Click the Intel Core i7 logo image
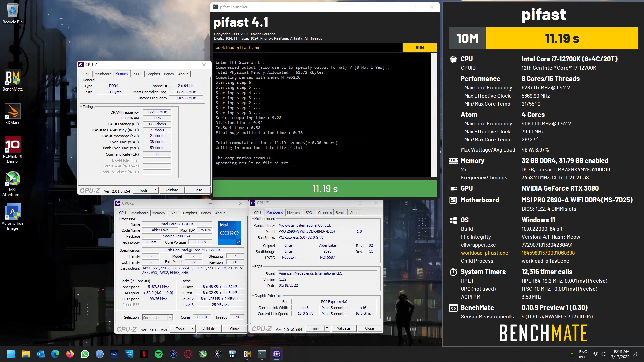This screenshot has width=644, height=362. coord(229,233)
